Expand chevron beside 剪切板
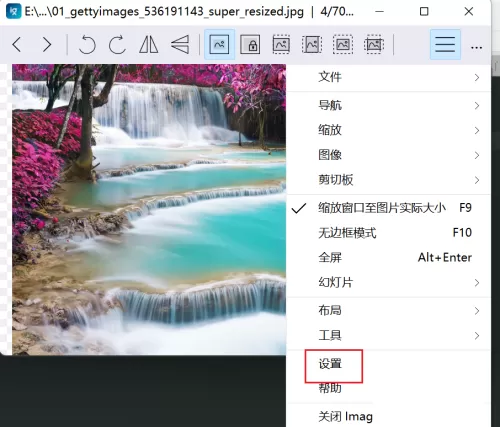Screen dimensions: 500x427 pyautogui.click(x=477, y=180)
